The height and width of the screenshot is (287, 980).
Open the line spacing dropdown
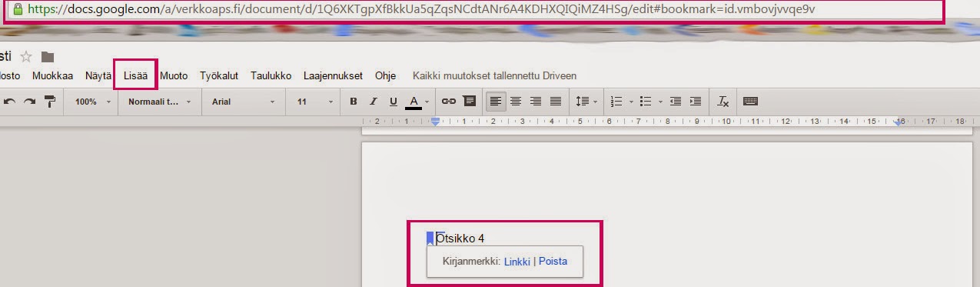[x=586, y=102]
